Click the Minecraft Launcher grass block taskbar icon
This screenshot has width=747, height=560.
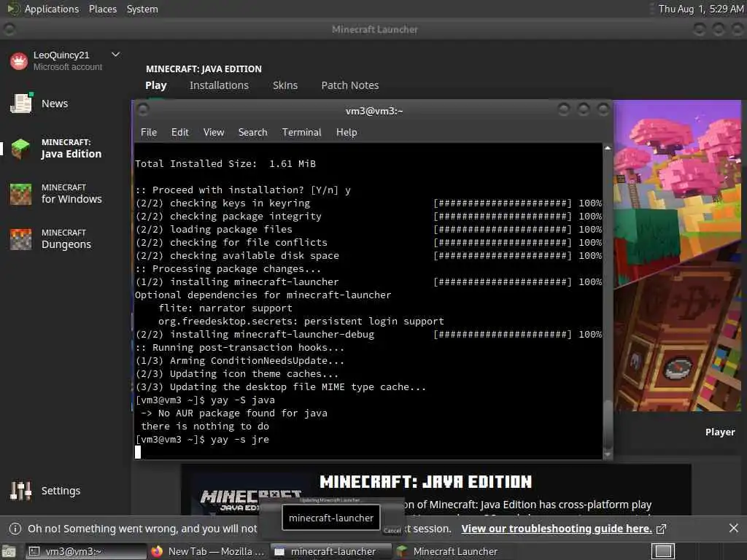coord(402,551)
